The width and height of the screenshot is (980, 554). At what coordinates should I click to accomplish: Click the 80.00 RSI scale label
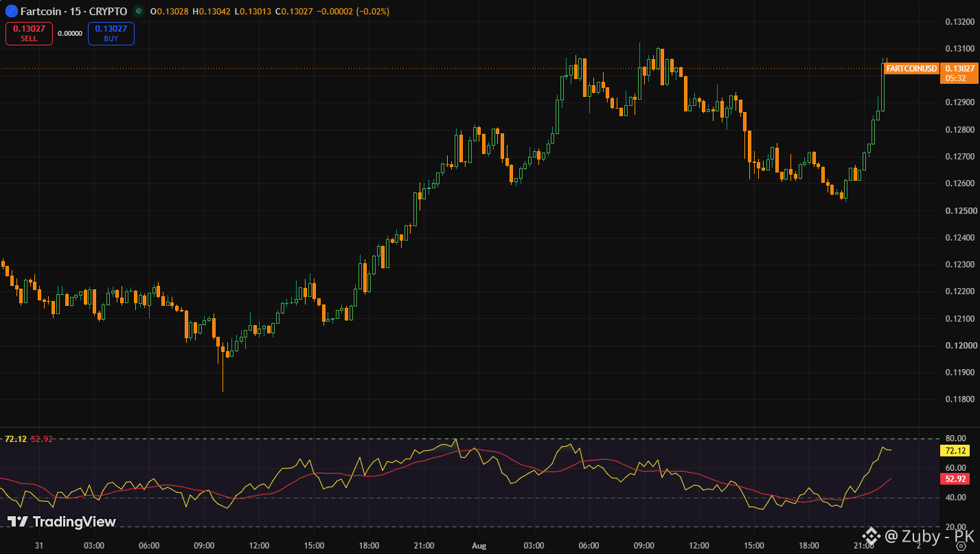[x=956, y=439]
